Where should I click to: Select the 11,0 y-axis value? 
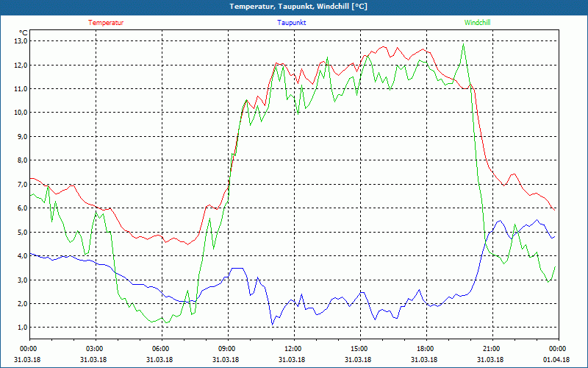click(21, 88)
